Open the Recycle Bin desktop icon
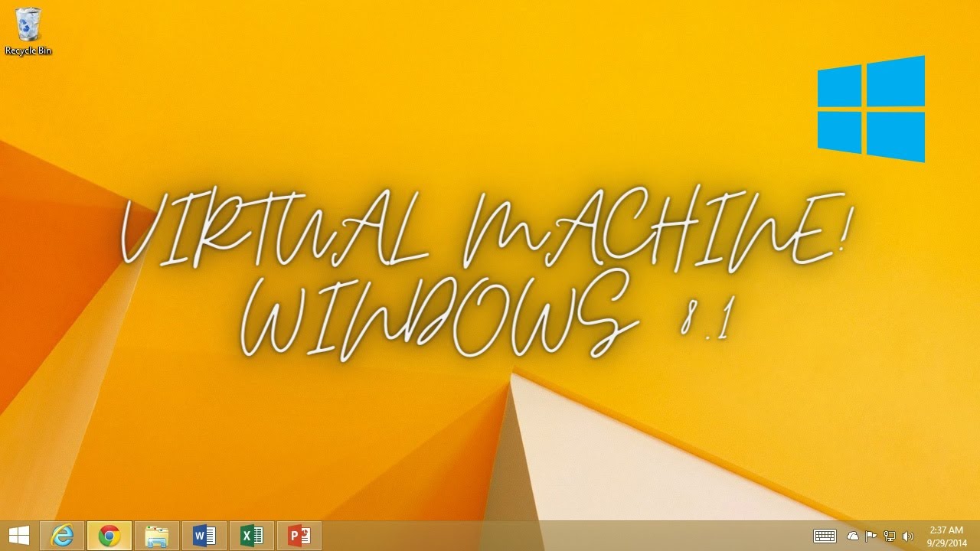Image resolution: width=980 pixels, height=551 pixels. [x=28, y=31]
